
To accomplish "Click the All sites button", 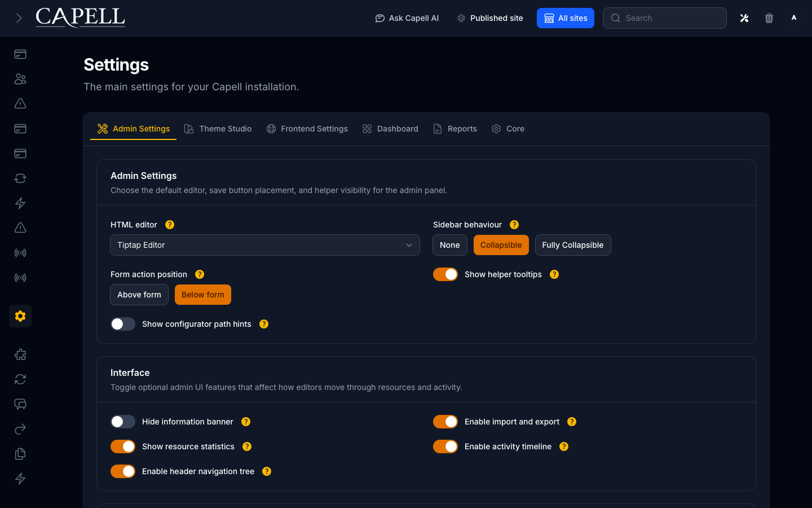I will pyautogui.click(x=566, y=18).
